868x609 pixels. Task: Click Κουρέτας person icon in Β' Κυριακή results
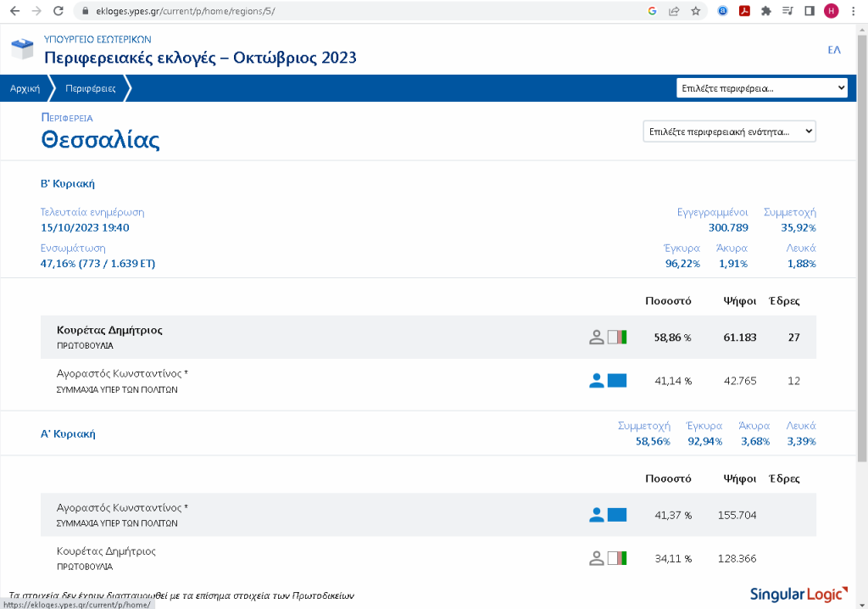[597, 337]
